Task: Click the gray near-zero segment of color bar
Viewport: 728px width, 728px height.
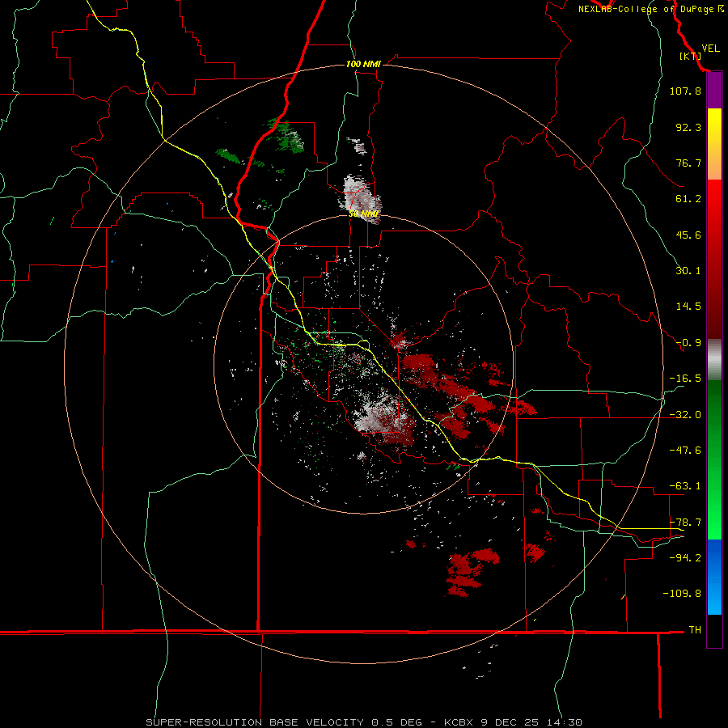Action: coord(714,360)
